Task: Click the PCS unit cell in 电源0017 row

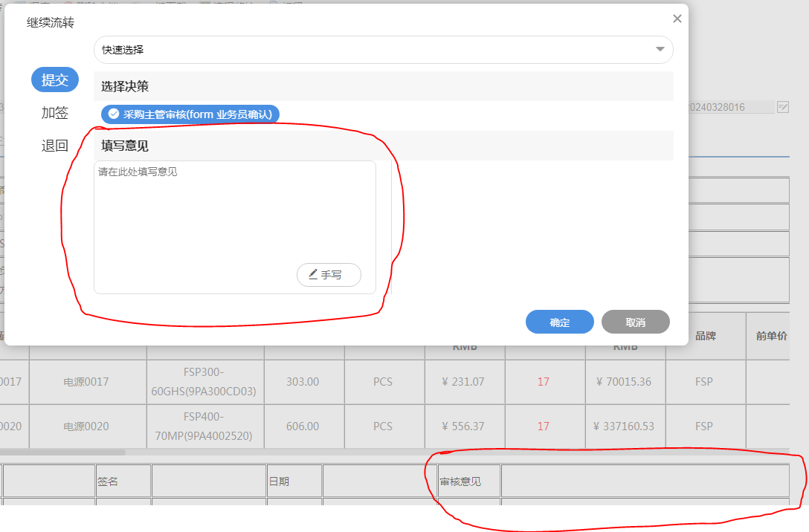Action: coord(384,382)
